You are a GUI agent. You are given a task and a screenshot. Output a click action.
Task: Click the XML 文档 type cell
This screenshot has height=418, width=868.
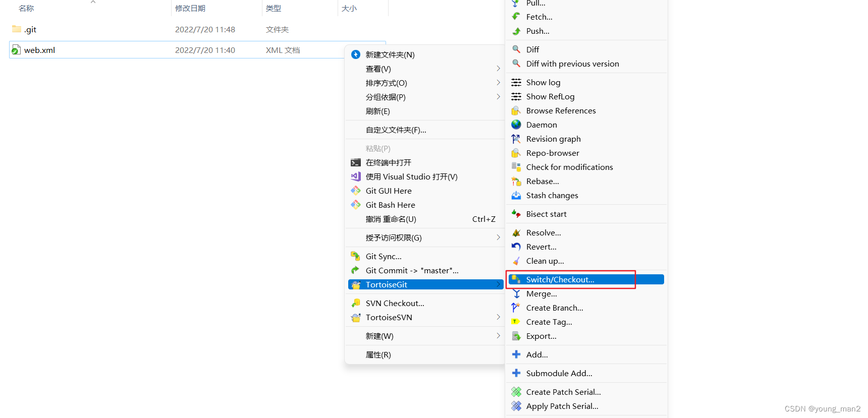tap(283, 50)
